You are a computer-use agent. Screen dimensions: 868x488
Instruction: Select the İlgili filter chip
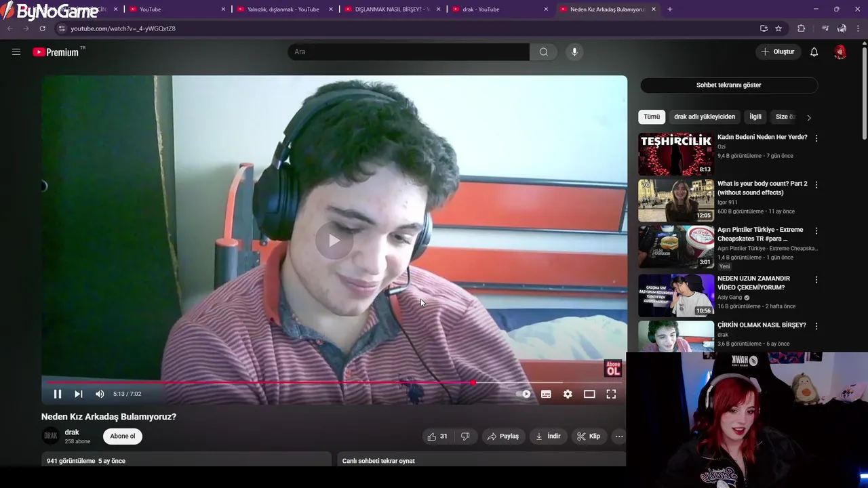click(x=755, y=117)
